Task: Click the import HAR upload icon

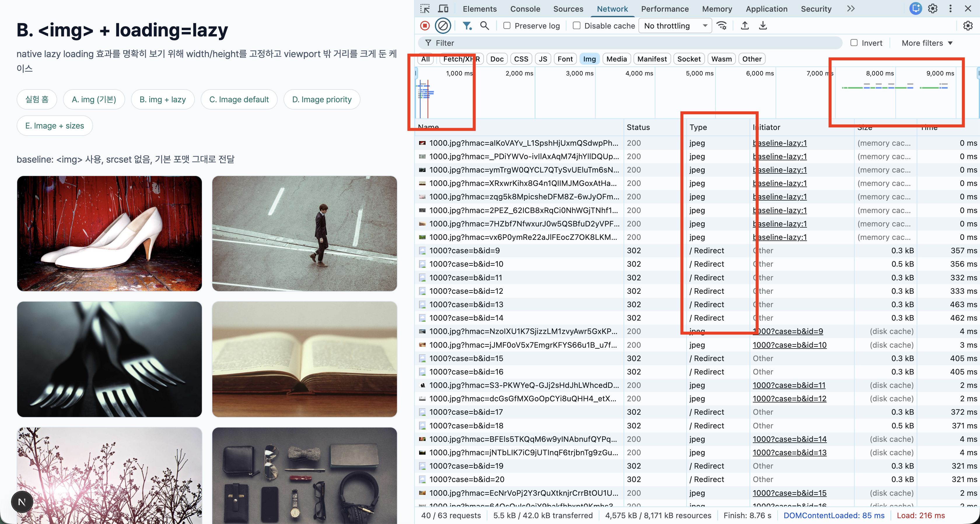Action: tap(745, 25)
